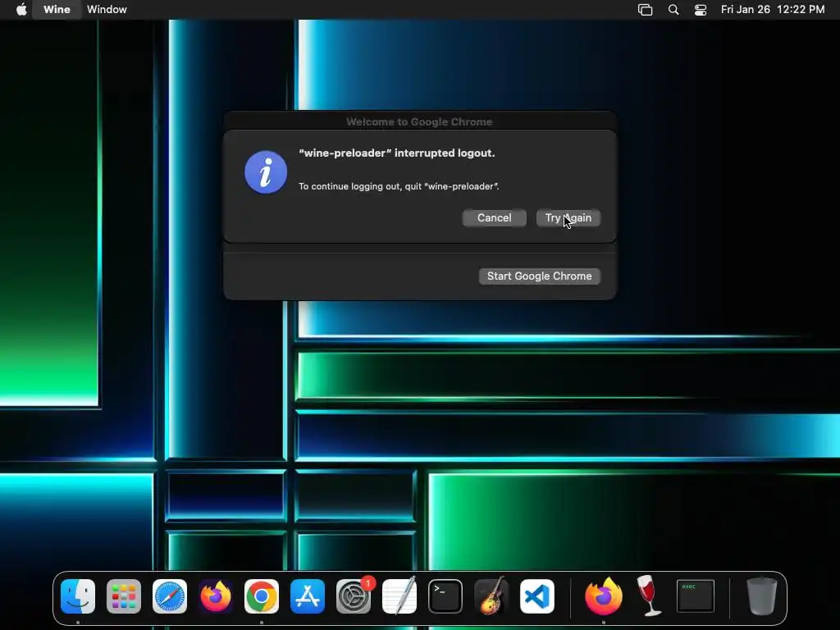Launch Terminal from the Dock
This screenshot has width=840, height=630.
point(445,596)
